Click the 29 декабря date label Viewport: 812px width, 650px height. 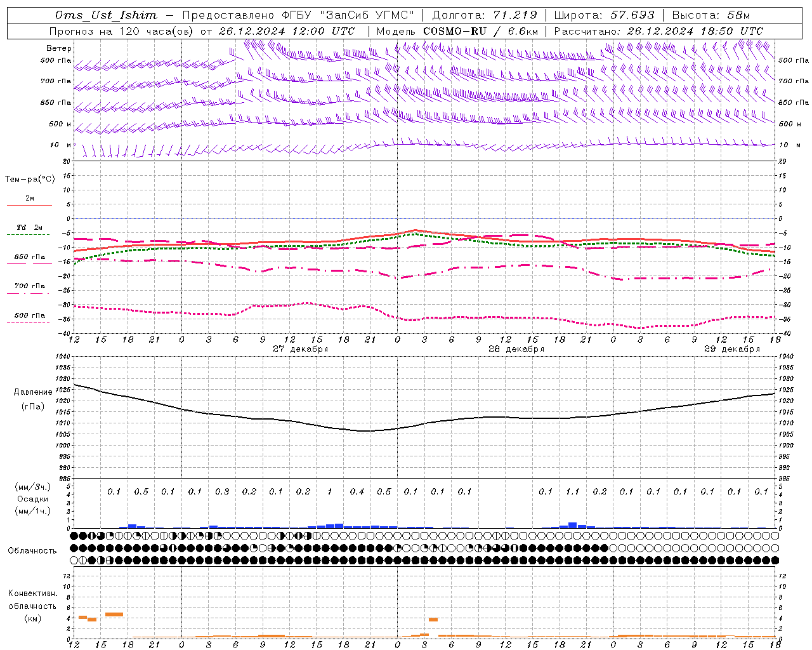pos(731,349)
